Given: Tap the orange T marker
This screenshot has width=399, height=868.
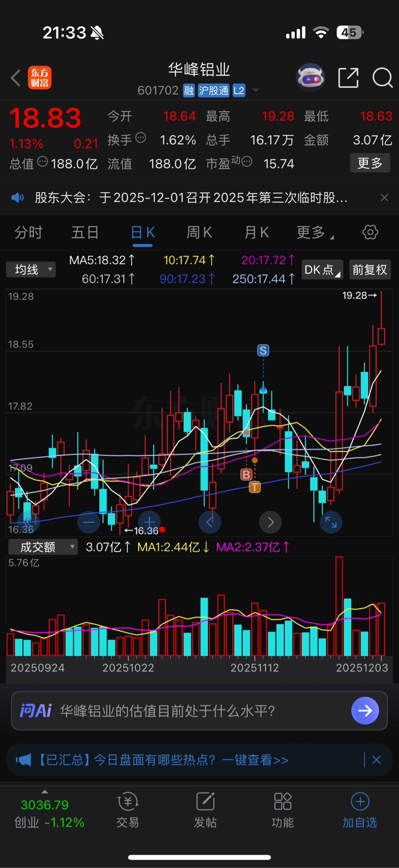Looking at the screenshot, I should pos(255,487).
